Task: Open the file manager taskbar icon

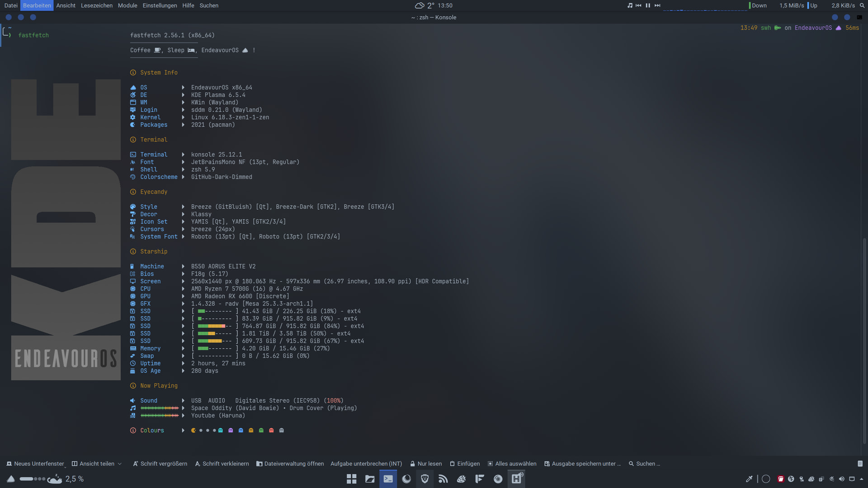Action: [370, 479]
